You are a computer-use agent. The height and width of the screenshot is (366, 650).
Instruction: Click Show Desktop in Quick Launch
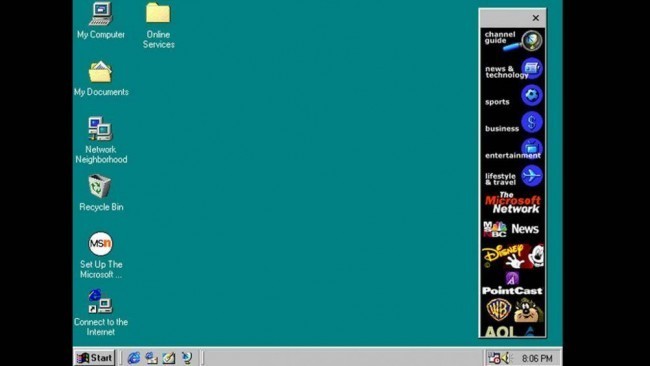[169, 358]
